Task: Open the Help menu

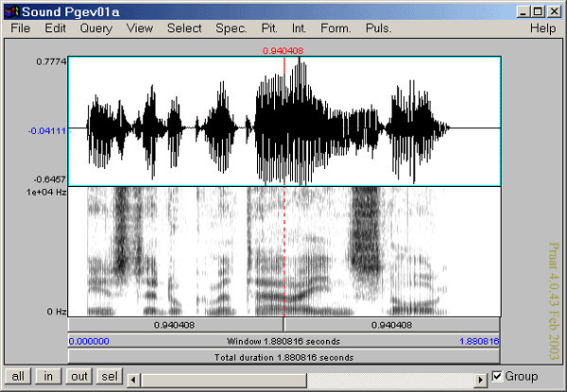Action: (542, 28)
